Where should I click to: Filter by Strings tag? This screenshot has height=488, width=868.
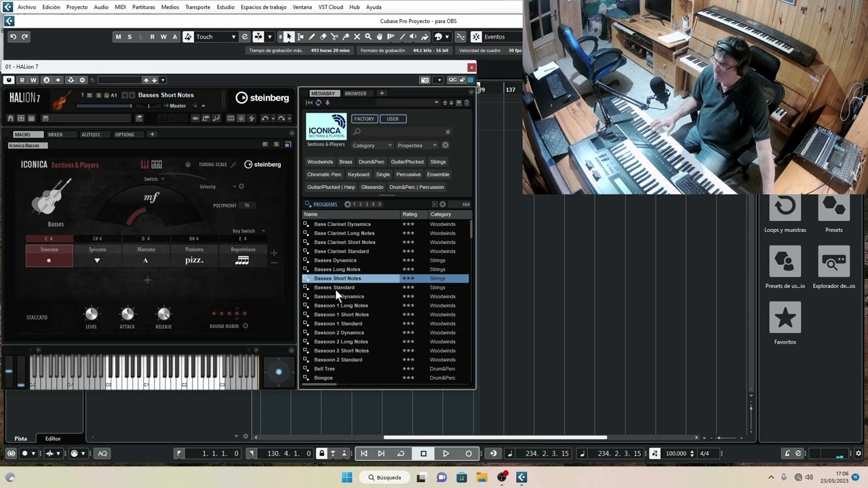point(438,162)
